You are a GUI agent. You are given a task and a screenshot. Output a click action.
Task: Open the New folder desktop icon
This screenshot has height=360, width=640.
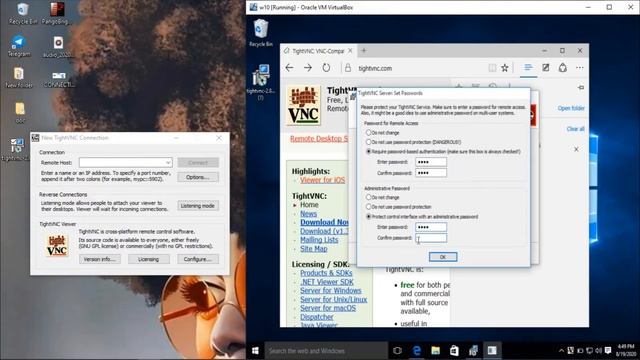[19, 77]
